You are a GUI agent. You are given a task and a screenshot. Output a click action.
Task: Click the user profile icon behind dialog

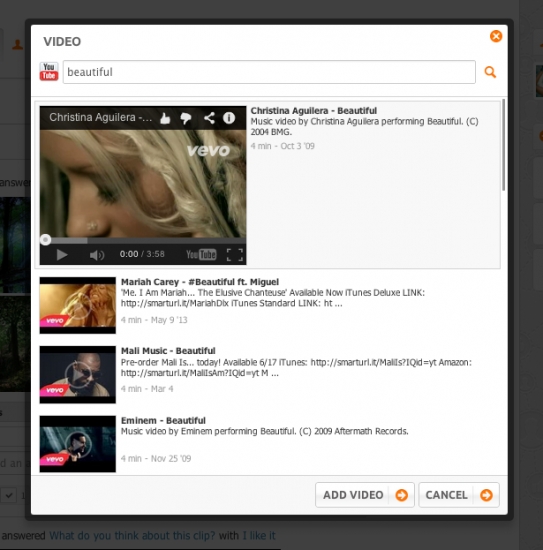18,45
